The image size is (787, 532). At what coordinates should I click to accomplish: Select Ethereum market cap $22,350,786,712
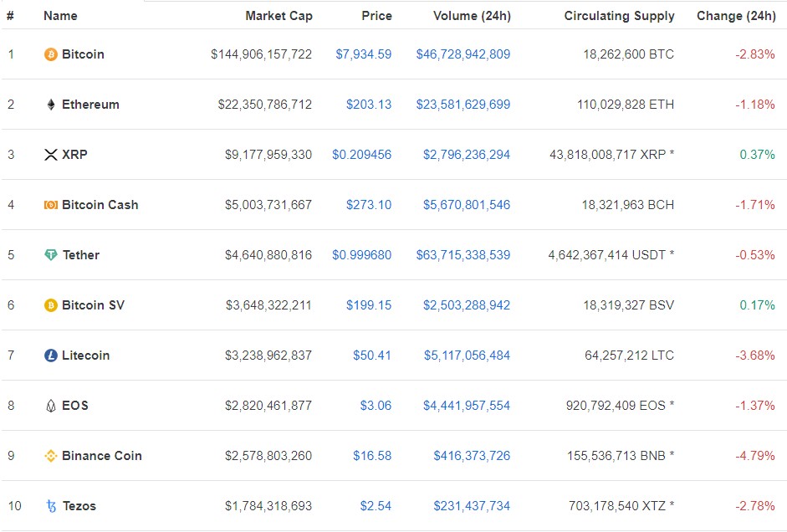(265, 105)
